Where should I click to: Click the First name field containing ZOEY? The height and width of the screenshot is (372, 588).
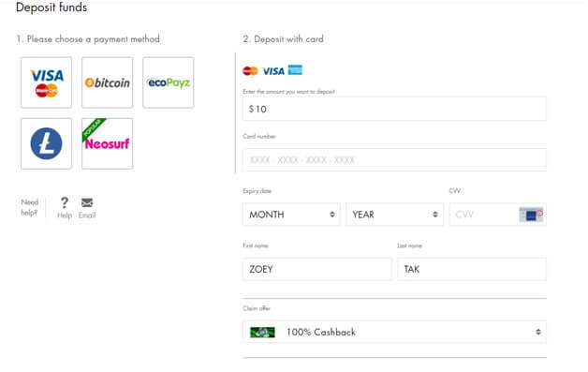317,269
